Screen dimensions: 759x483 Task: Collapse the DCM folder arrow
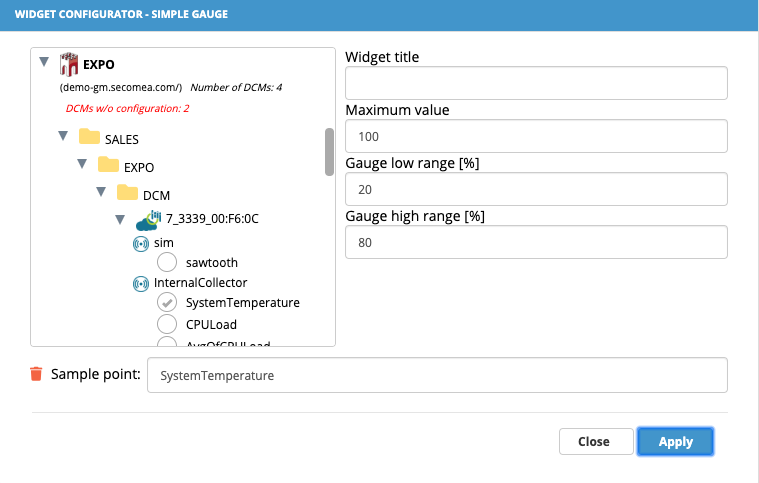(x=101, y=192)
